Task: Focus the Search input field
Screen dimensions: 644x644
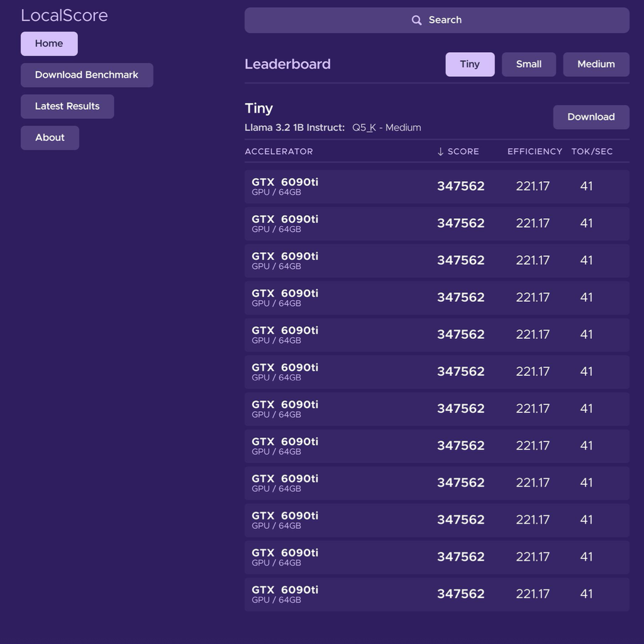Action: pos(436,20)
